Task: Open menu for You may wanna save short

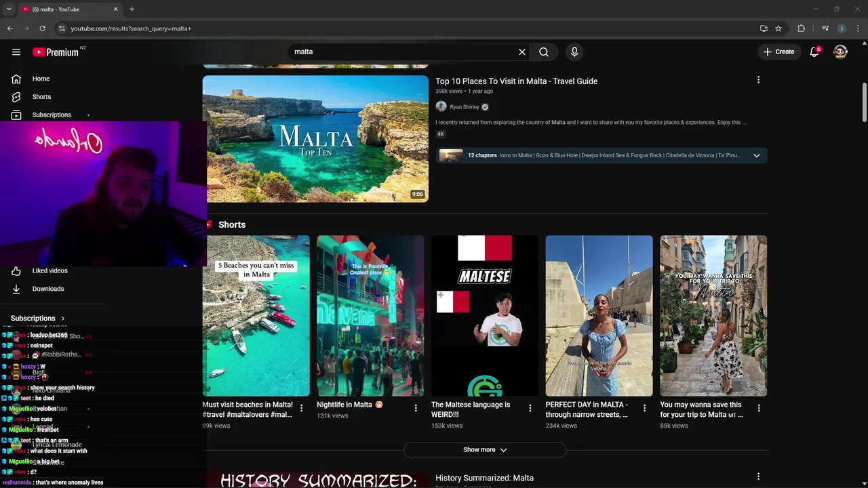Action: click(759, 408)
